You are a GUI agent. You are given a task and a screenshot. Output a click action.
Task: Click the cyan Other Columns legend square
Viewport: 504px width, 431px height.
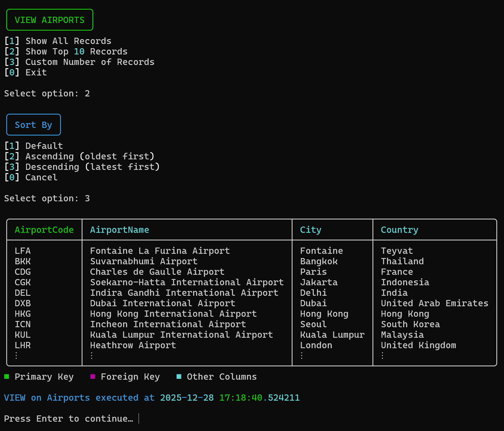179,377
